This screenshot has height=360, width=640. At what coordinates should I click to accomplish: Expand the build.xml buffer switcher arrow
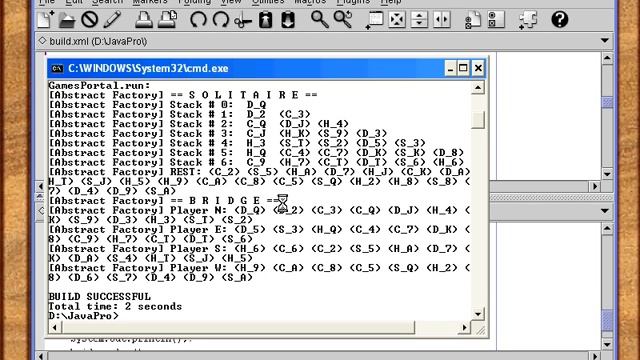coord(605,41)
